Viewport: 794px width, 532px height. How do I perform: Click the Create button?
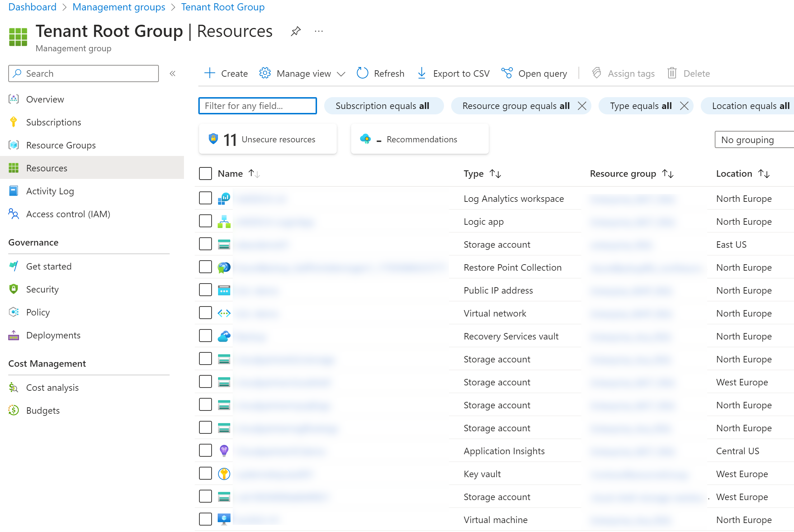(x=226, y=73)
